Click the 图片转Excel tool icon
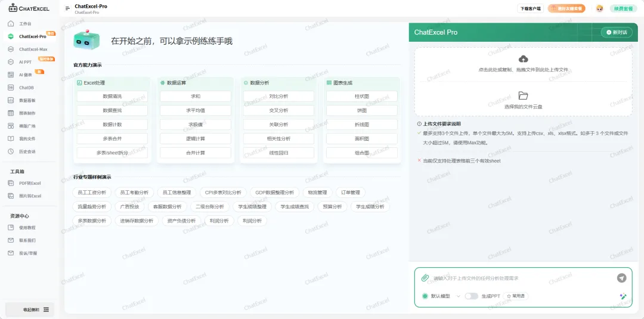The width and height of the screenshot is (644, 319). 11,196
